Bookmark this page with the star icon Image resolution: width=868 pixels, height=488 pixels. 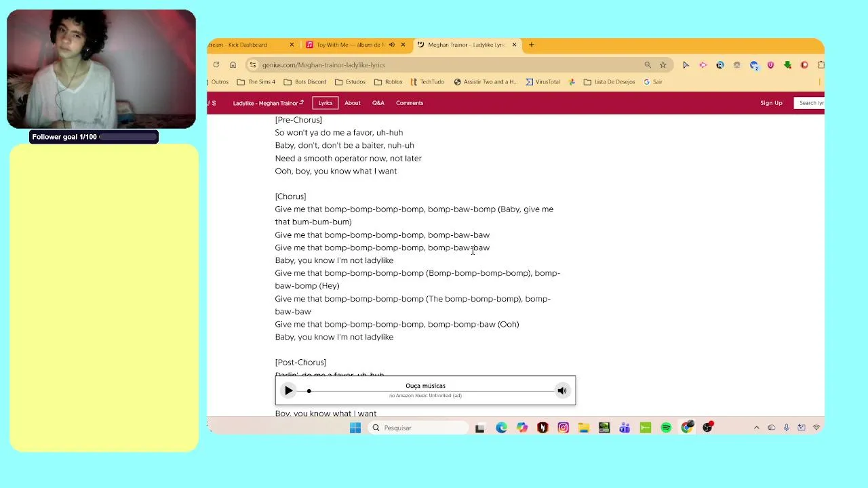[663, 65]
